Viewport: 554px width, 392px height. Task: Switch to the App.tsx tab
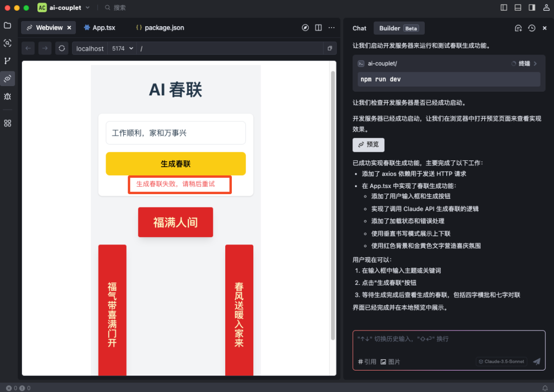pos(100,28)
